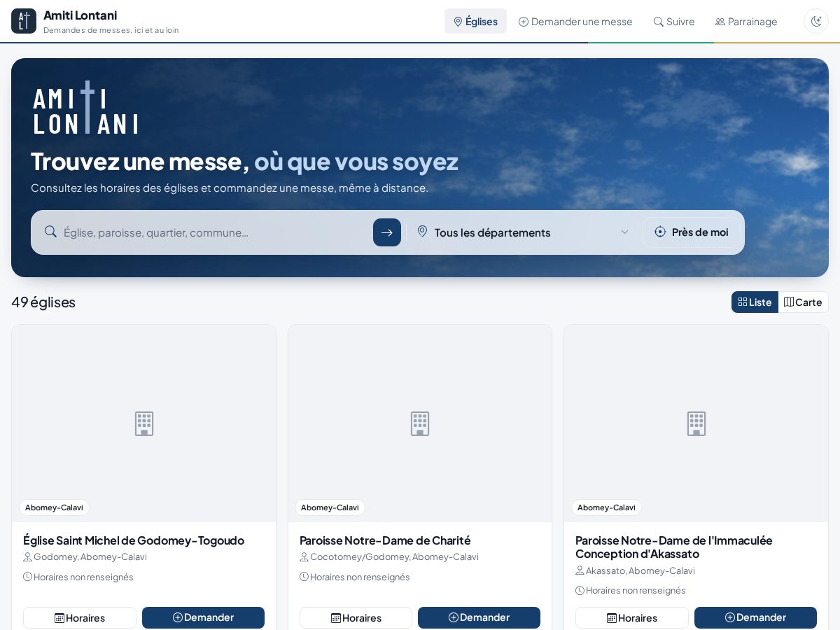Open the Église Saint Michel de Godomey-Togoudo title
Screen dimensions: 840x630
point(134,540)
